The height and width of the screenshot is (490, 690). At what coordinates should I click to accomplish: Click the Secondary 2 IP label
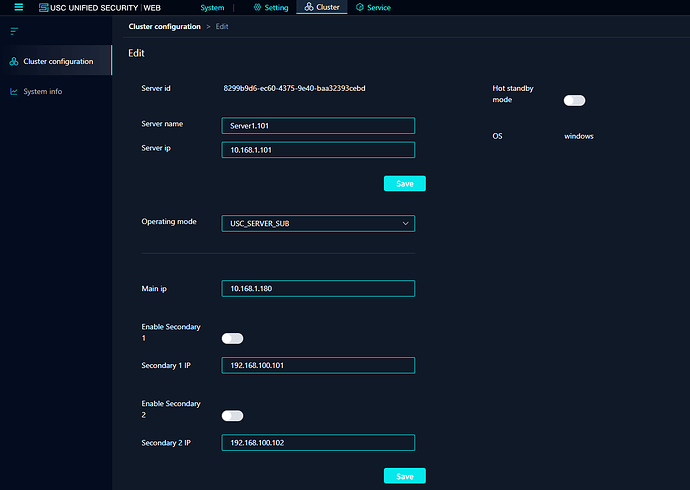(x=166, y=443)
